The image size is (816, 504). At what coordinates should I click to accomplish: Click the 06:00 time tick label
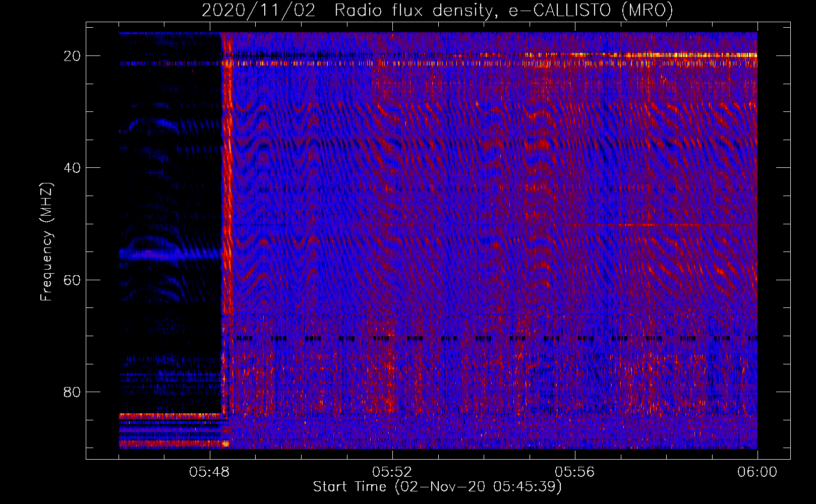click(x=757, y=472)
